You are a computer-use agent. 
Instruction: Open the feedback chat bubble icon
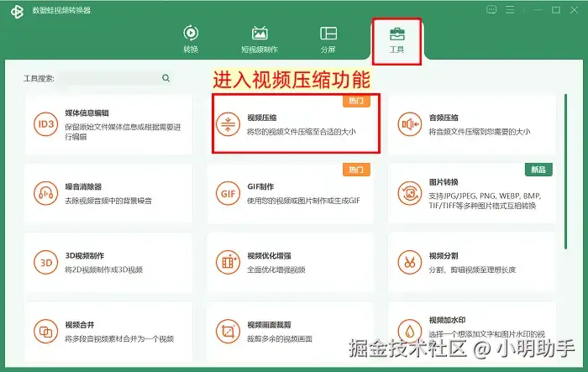pyautogui.click(x=491, y=10)
